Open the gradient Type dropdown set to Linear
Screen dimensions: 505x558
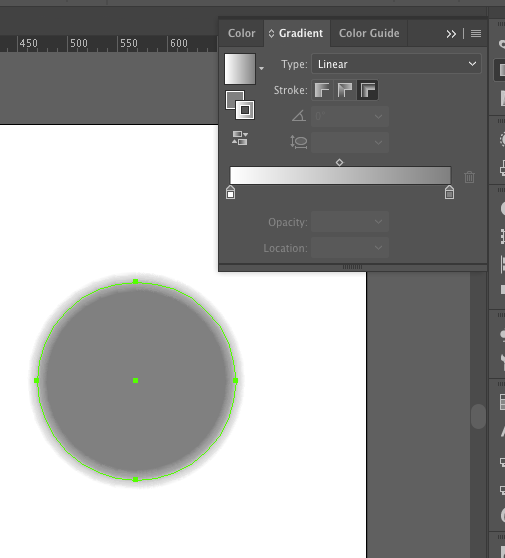click(396, 64)
